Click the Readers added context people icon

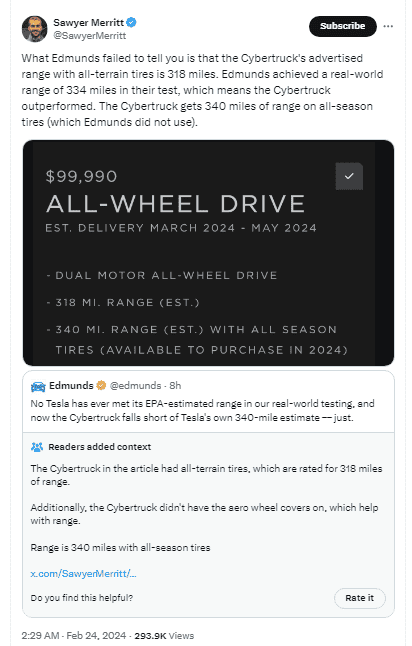[37, 447]
